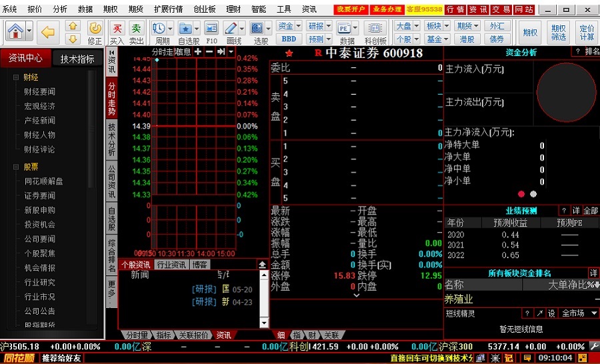Click the news list scrollbar down arrow
600x364 pixels.
pos(264,323)
